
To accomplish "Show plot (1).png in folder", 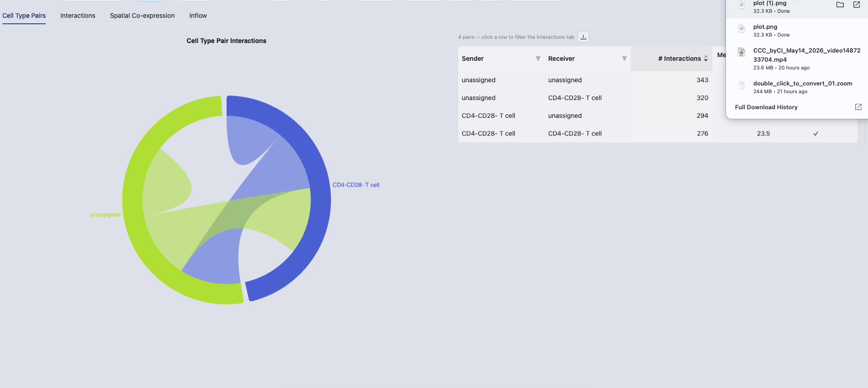I will [840, 5].
